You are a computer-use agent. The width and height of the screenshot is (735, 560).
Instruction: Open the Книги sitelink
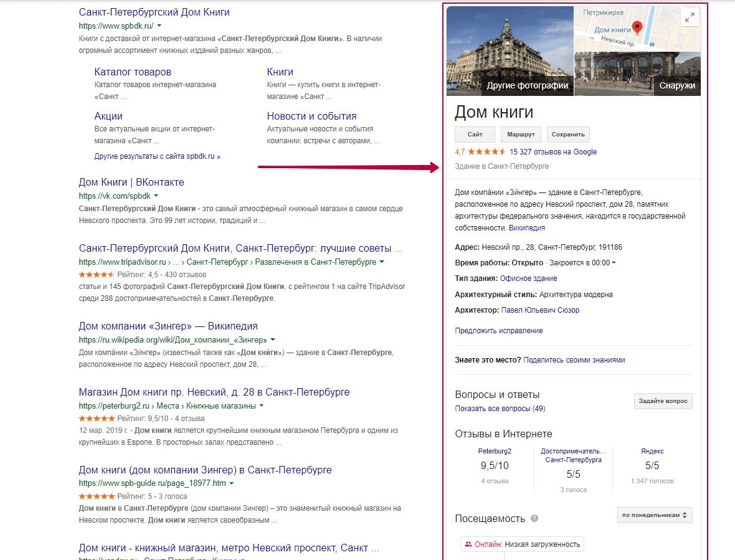(x=280, y=72)
